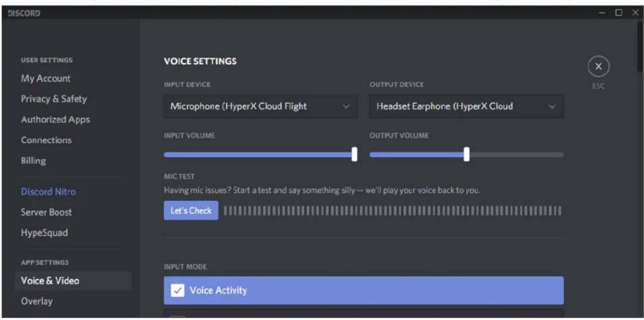Open Discord Nitro page
Viewport: 644px width, 320px height.
(x=48, y=192)
